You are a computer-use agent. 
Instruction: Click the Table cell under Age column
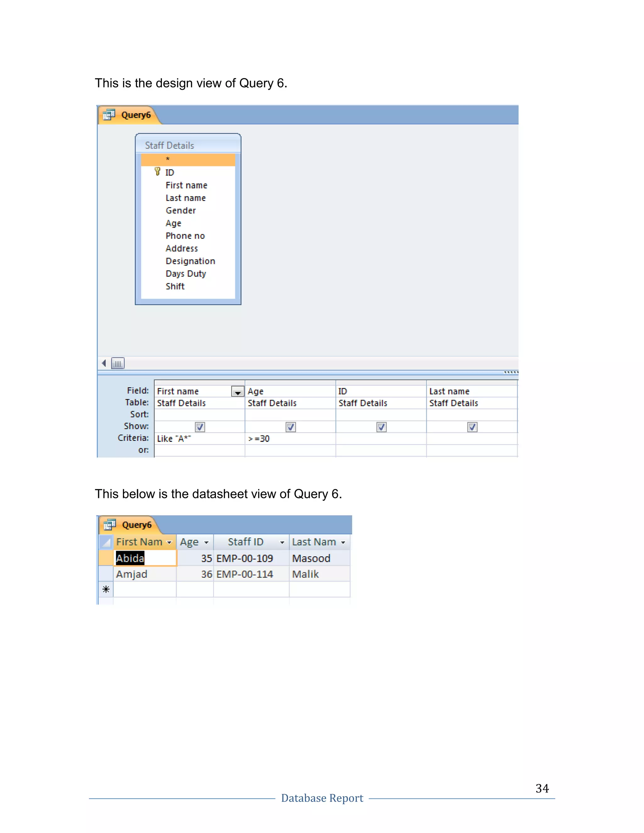point(290,403)
